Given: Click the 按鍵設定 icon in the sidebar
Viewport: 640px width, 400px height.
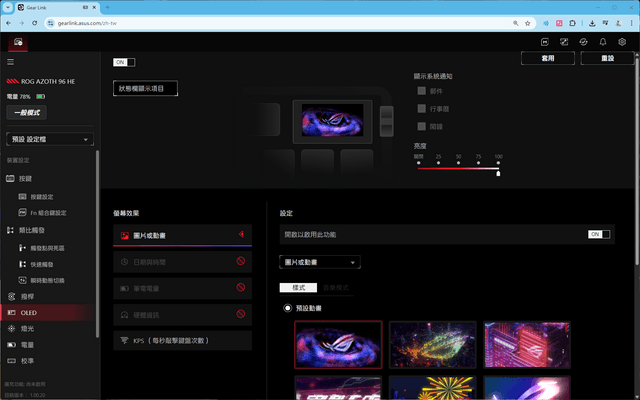Looking at the screenshot, I should point(22,197).
